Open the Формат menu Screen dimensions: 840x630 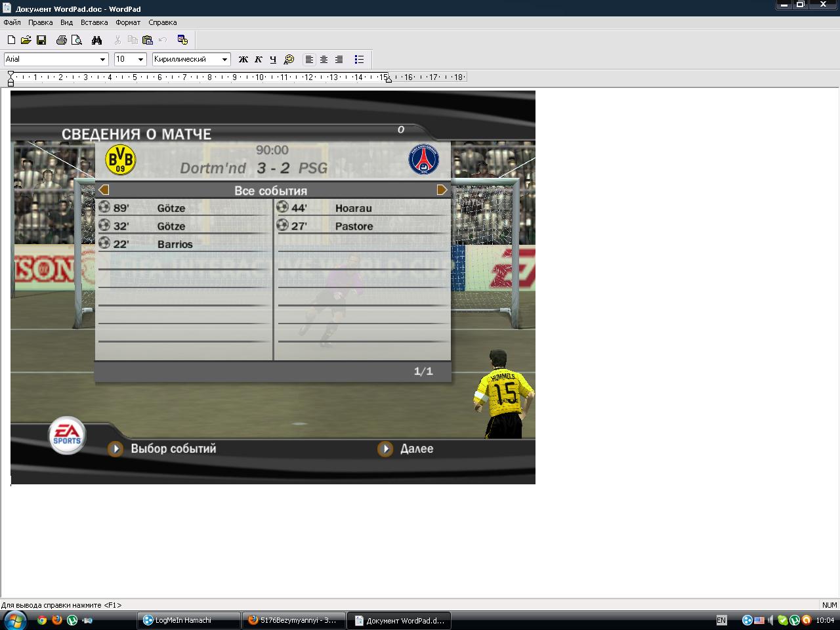tap(128, 22)
